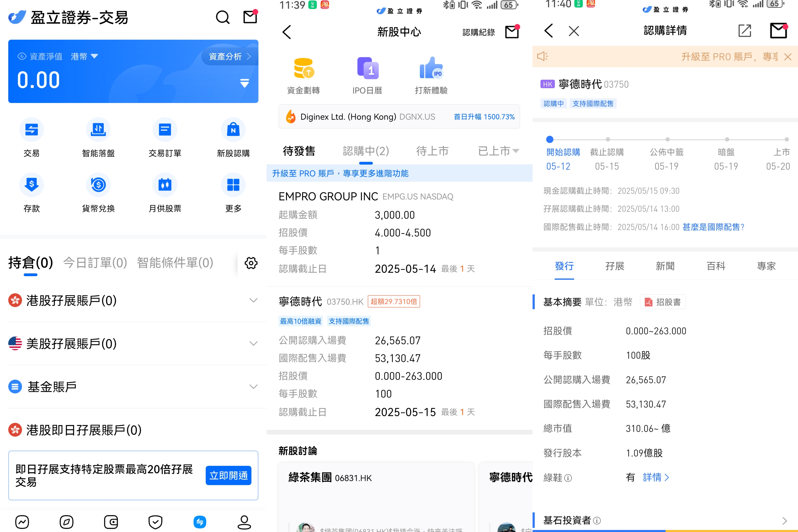Open profile icon in bottom nav
The width and height of the screenshot is (798, 532).
[x=244, y=522]
